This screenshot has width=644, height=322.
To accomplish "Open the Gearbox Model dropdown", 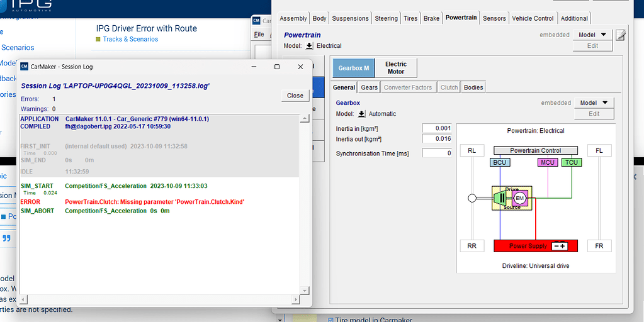I will 594,103.
